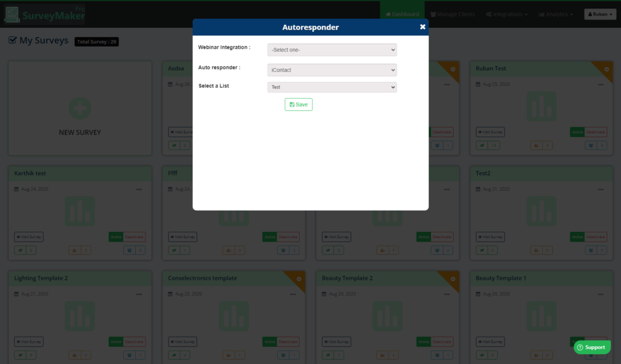Click the bar chart icon on Test2 card

pos(542,211)
